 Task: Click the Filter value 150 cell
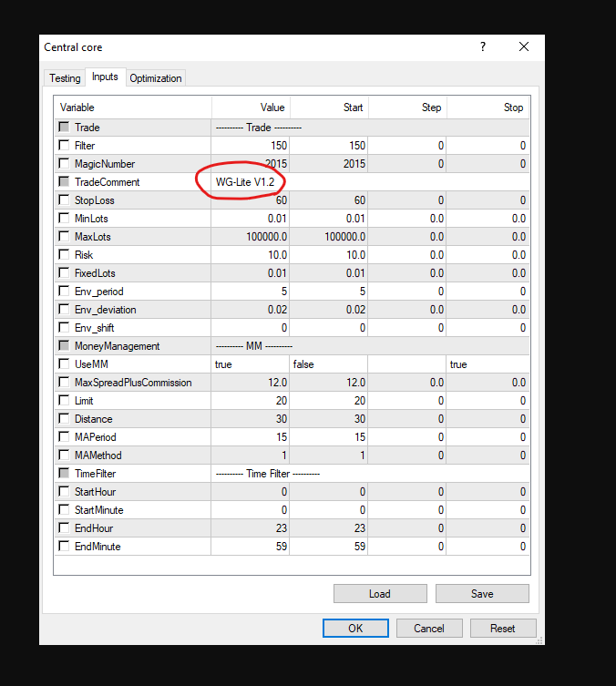[x=251, y=145]
